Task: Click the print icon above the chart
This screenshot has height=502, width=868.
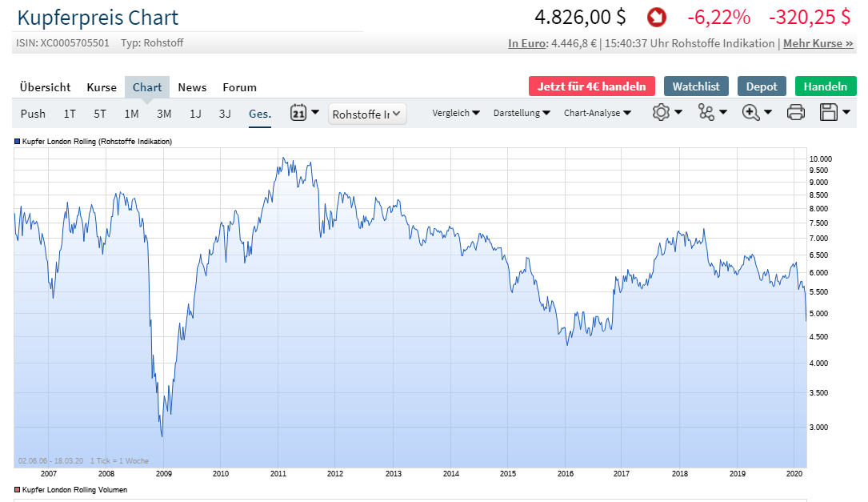Action: pyautogui.click(x=795, y=113)
